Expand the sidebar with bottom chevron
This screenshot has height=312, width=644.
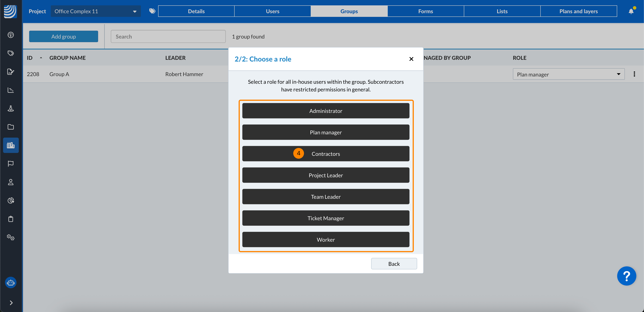click(x=11, y=303)
